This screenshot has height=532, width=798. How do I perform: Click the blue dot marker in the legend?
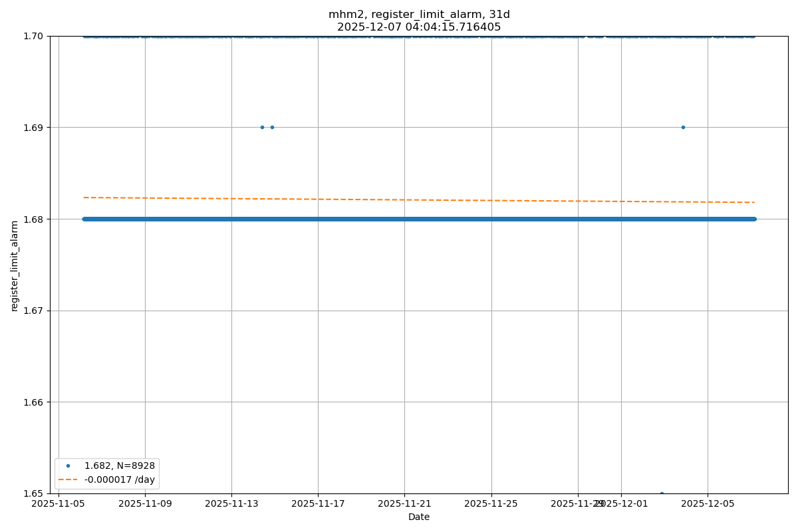tap(67, 465)
